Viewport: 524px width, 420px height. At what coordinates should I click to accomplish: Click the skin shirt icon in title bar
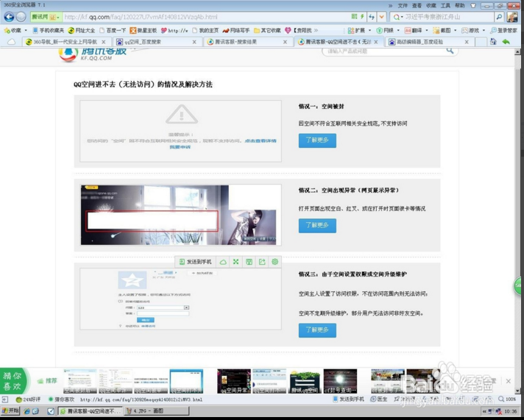pos(473,5)
